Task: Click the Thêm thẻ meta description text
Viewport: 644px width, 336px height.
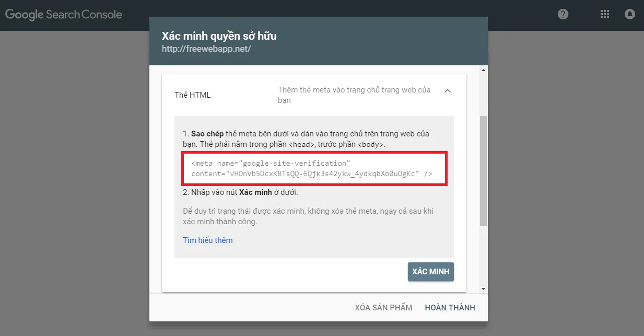Action: coord(355,95)
